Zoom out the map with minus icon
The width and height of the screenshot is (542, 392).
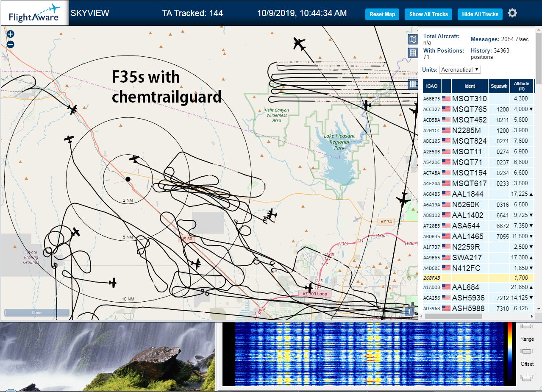pyautogui.click(x=11, y=44)
